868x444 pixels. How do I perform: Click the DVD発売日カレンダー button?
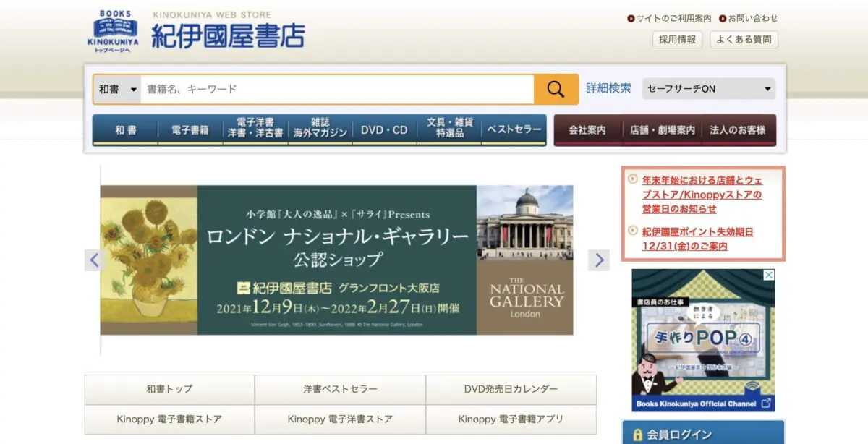pyautogui.click(x=511, y=389)
